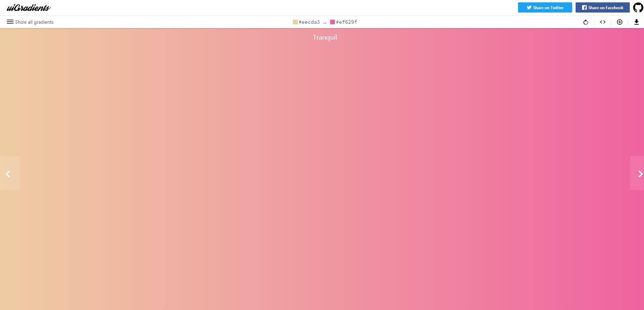Click the #eecda3 color swatch
644x310 pixels.
[295, 22]
